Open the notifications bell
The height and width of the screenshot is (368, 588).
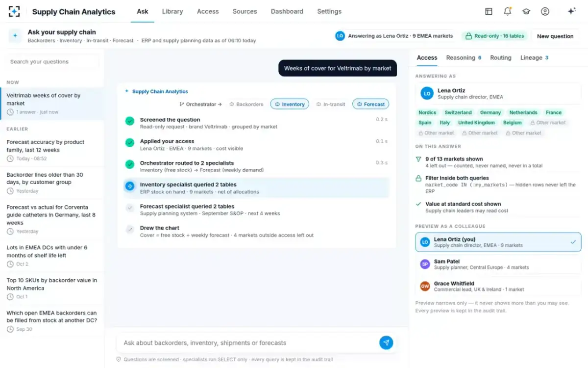pyautogui.click(x=508, y=11)
